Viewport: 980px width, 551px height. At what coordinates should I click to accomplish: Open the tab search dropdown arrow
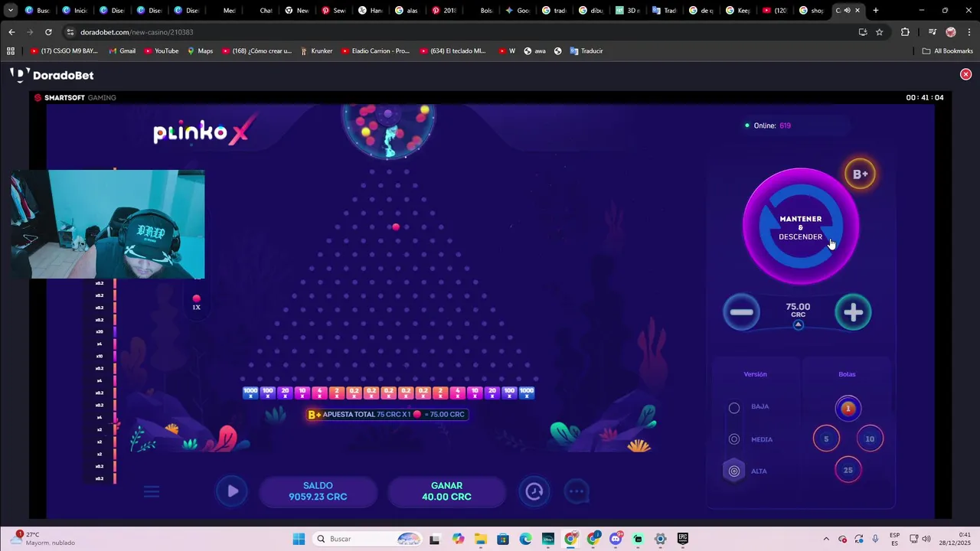click(x=10, y=11)
